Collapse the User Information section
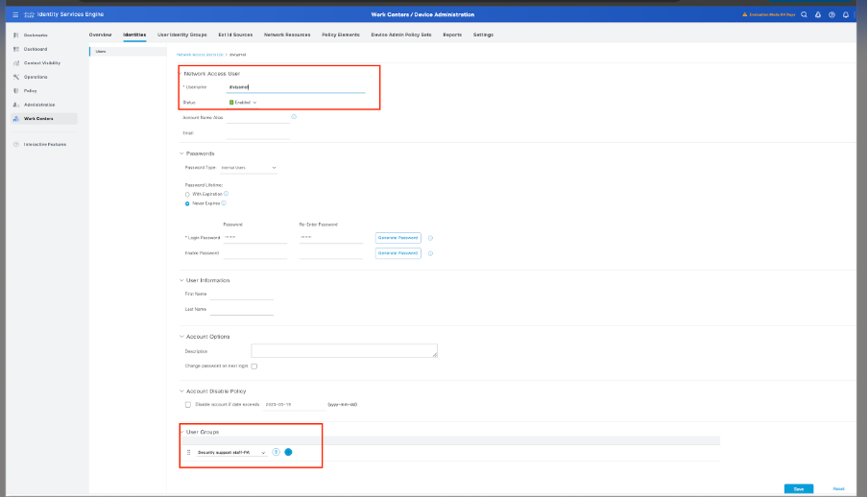868x497 pixels. (x=181, y=280)
